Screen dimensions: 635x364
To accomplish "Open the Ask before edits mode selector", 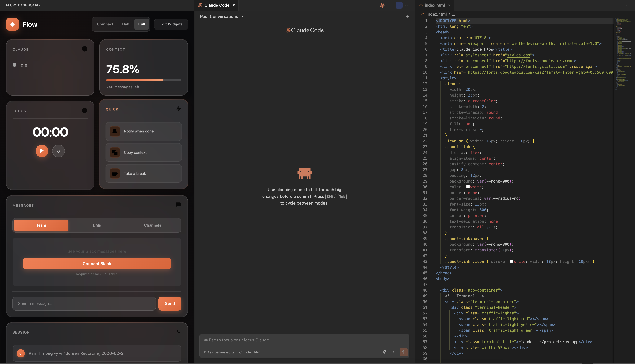I will pos(219,352).
